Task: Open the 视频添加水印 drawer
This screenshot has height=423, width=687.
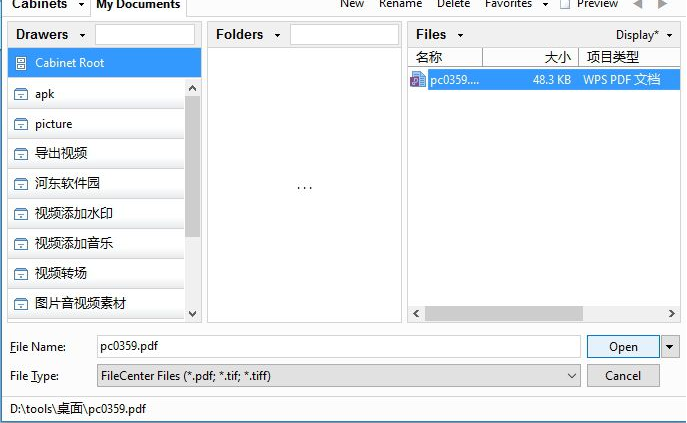Action: pyautogui.click(x=96, y=213)
